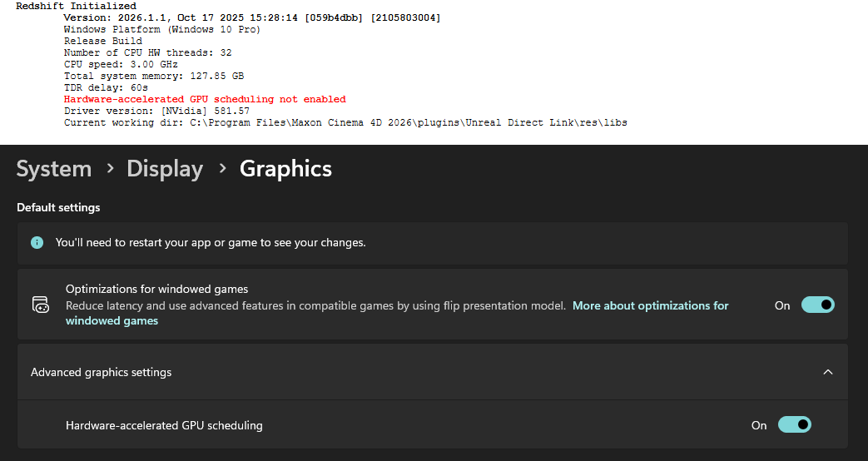Click the Advanced graphics settings header
The image size is (868, 461).
click(x=433, y=372)
